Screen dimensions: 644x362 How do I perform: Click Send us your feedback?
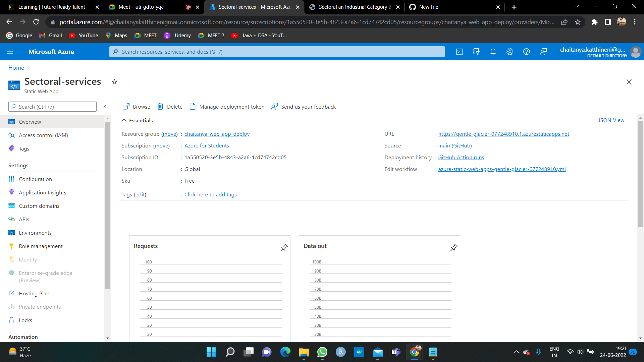(x=303, y=107)
